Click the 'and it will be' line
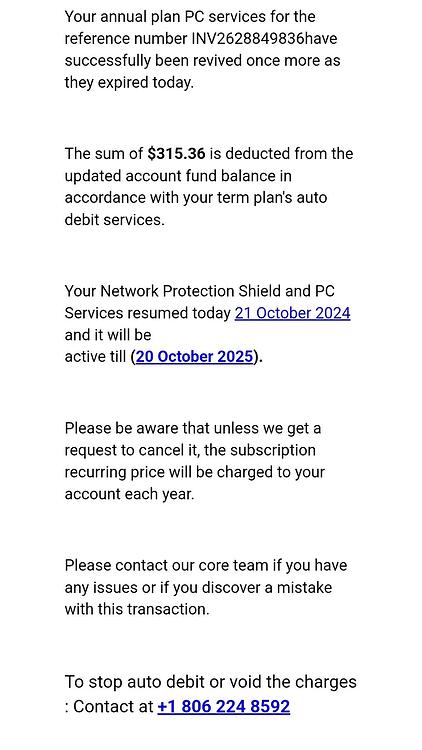 click(x=108, y=335)
